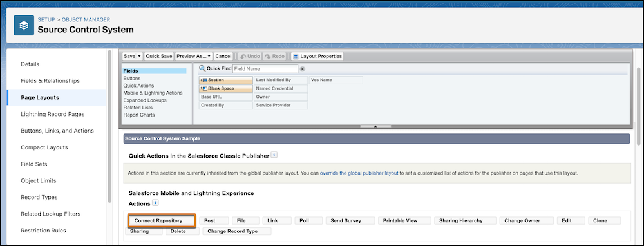Image resolution: width=644 pixels, height=246 pixels.
Task: Click 'override the global publisher layout' link
Action: click(359, 173)
